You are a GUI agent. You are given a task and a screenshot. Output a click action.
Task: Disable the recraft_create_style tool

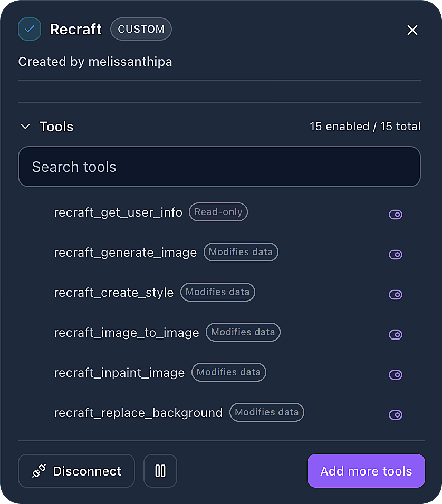[x=396, y=294]
